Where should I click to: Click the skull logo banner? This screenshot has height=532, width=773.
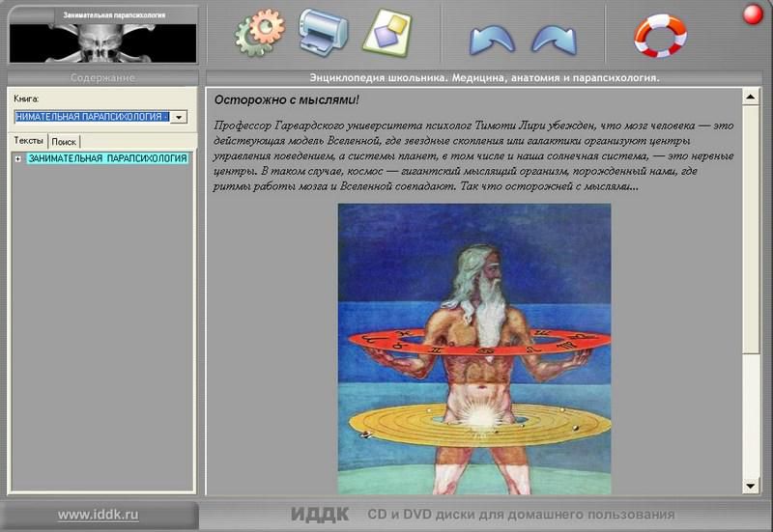(x=102, y=39)
